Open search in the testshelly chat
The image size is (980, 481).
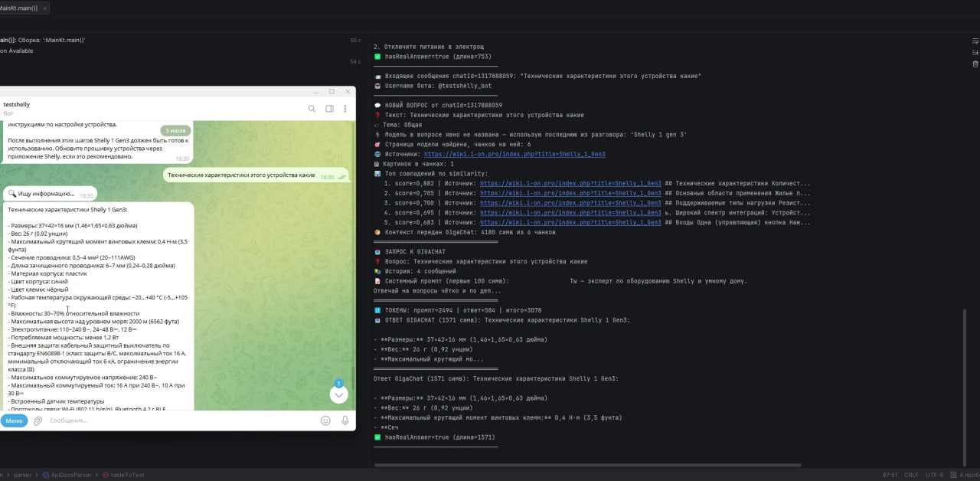click(312, 109)
